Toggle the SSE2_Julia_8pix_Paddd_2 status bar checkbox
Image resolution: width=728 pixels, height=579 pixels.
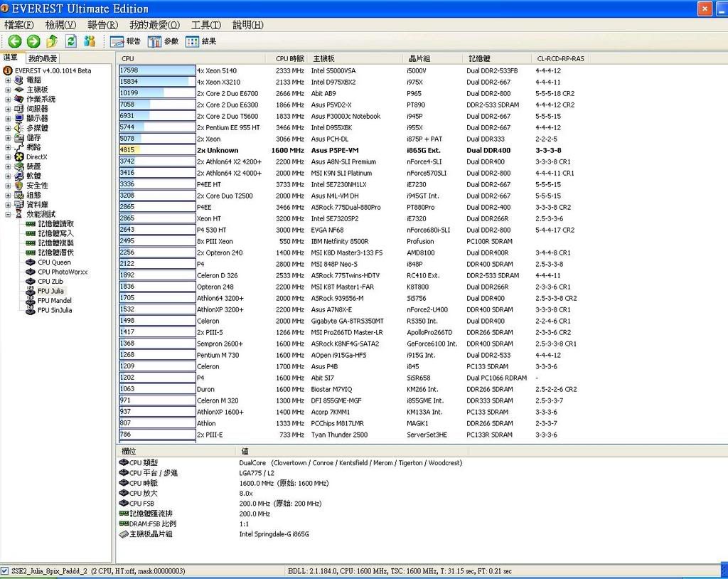5,570
